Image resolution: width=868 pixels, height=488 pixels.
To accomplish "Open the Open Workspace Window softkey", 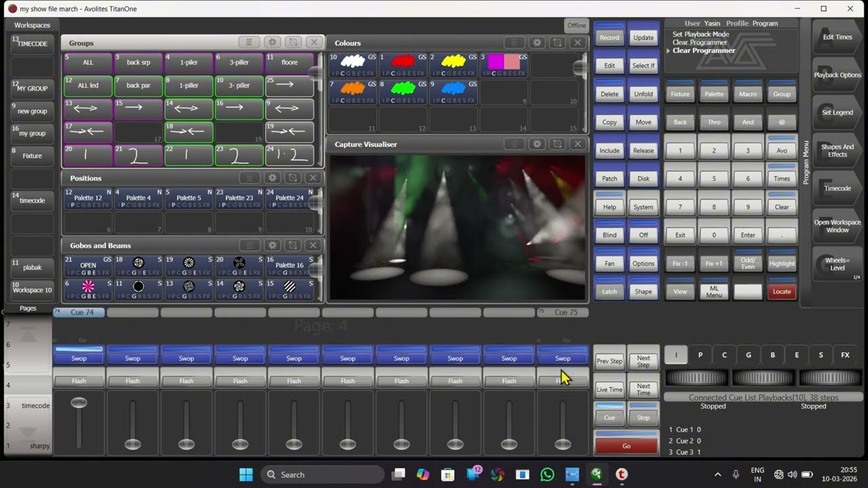I will click(837, 226).
